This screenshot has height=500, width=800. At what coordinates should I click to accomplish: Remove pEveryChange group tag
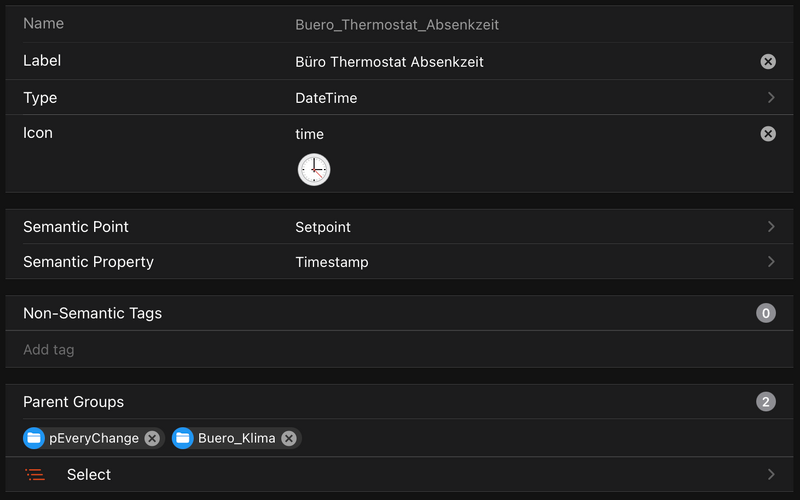(152, 438)
